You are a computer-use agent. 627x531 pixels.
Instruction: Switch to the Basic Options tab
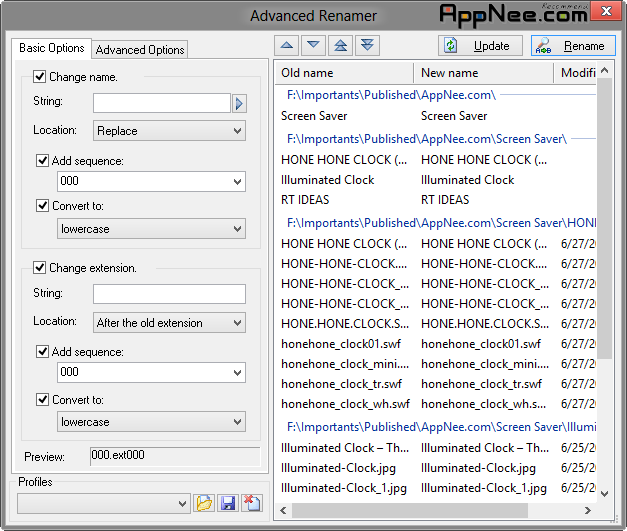[x=52, y=48]
